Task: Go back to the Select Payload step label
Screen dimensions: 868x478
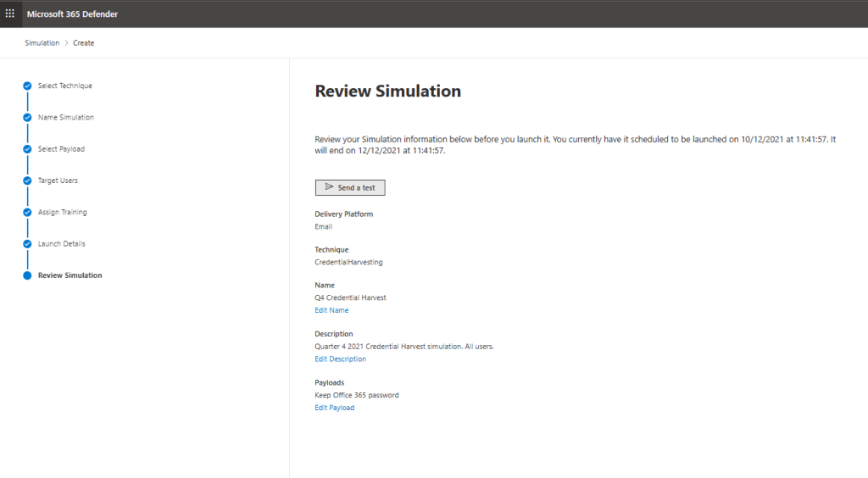Action: click(x=61, y=149)
